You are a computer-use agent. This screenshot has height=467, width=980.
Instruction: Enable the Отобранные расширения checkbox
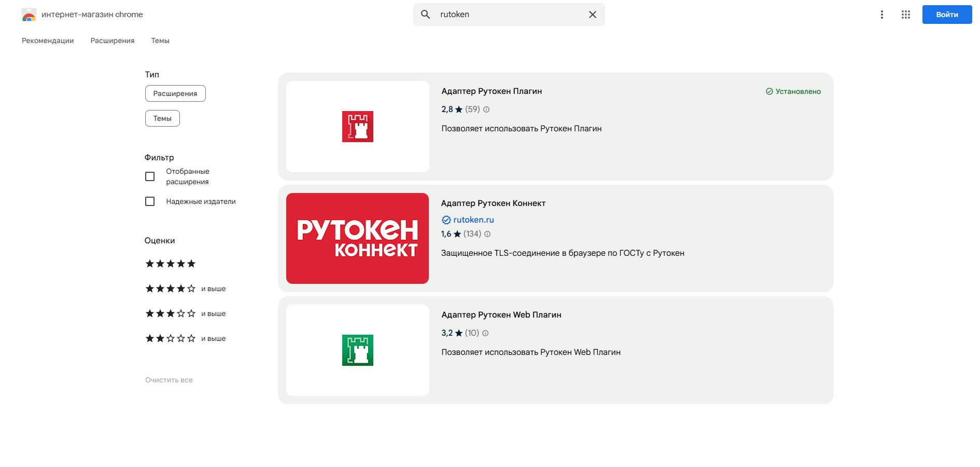(x=150, y=176)
